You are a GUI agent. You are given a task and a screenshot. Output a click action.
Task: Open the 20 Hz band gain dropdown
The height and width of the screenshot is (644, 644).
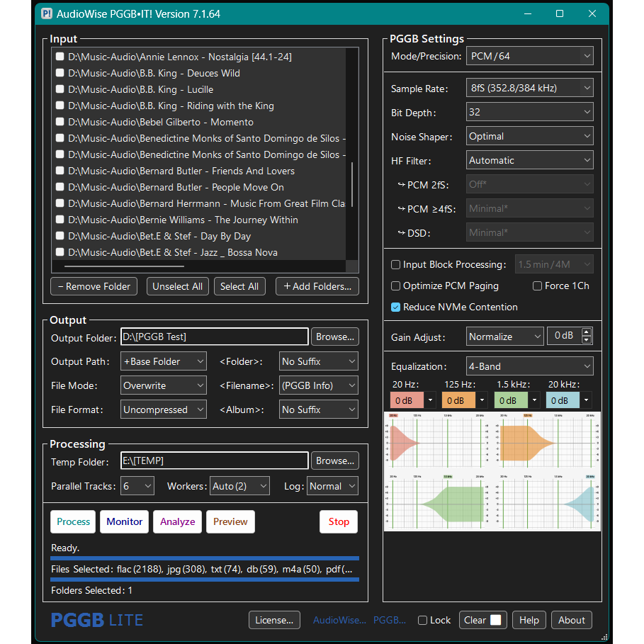click(x=432, y=400)
